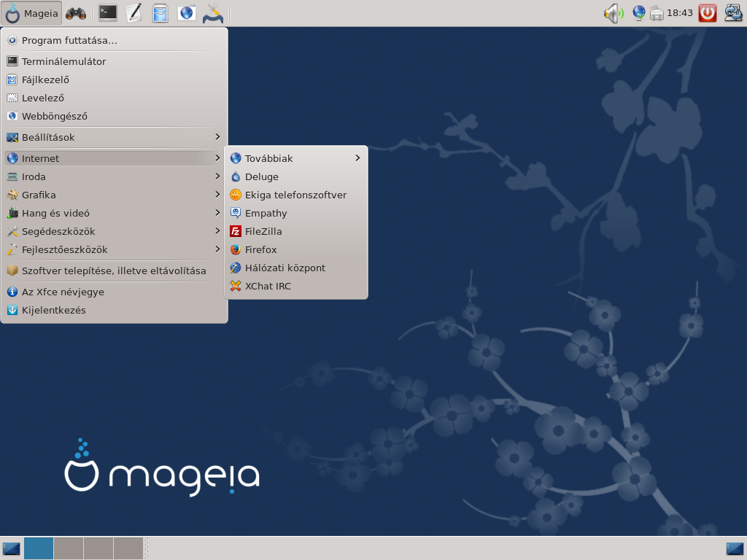Switch to the third workspace
The height and width of the screenshot is (560, 747).
point(98,548)
